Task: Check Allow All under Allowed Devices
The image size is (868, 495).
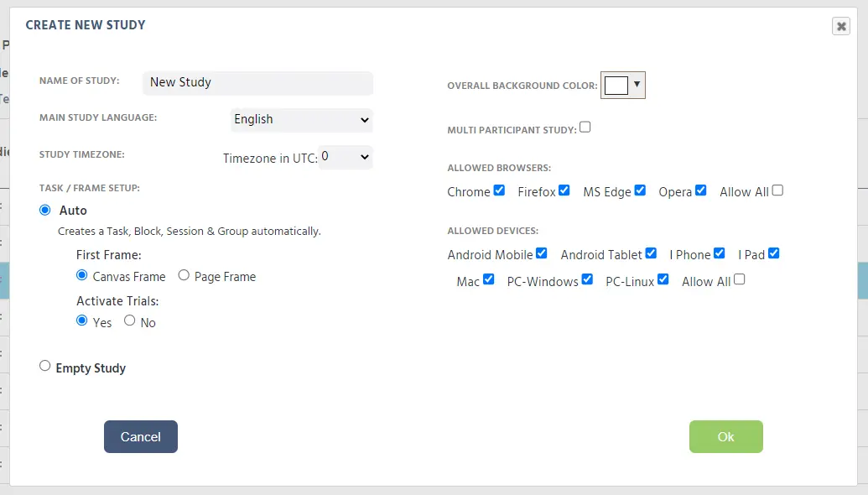Action: tap(740, 279)
